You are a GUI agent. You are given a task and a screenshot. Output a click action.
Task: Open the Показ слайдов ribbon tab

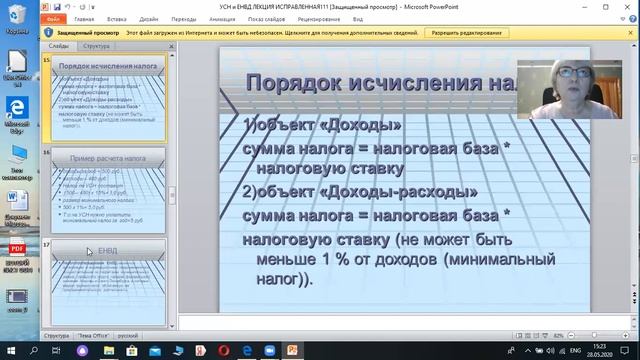click(267, 19)
